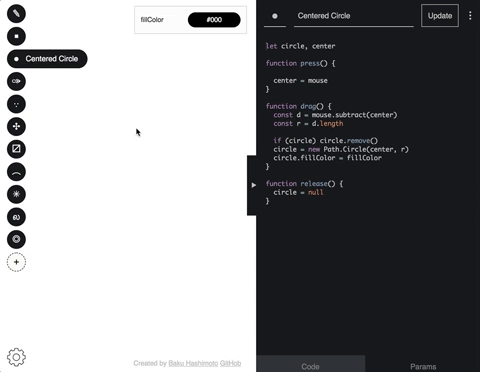Switch to the Code tab
Viewport: 480px width, 372px height.
(x=311, y=366)
